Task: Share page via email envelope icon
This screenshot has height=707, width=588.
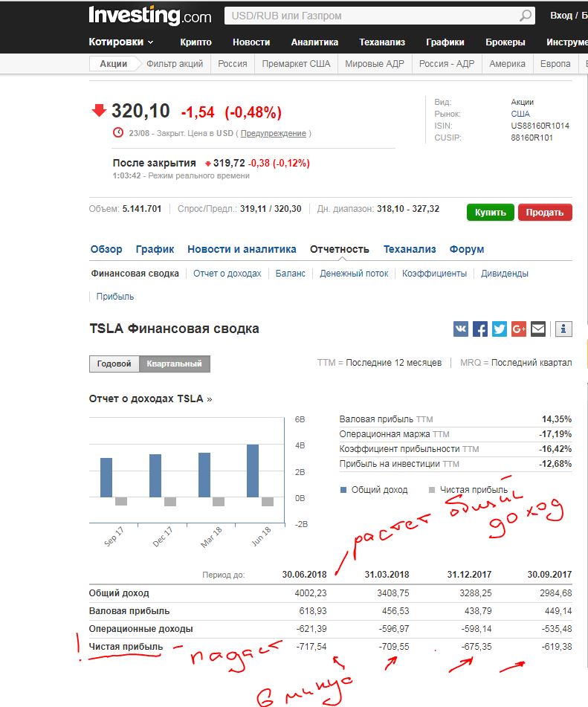Action: [x=538, y=329]
